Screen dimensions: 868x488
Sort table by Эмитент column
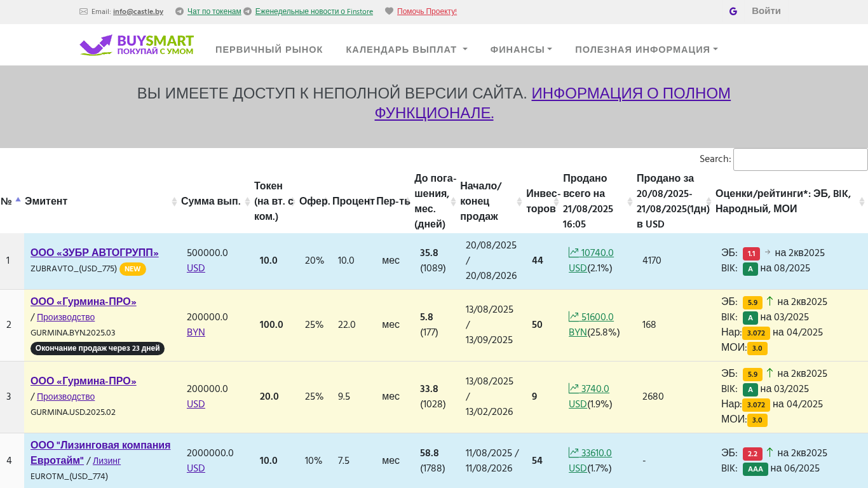(102, 201)
